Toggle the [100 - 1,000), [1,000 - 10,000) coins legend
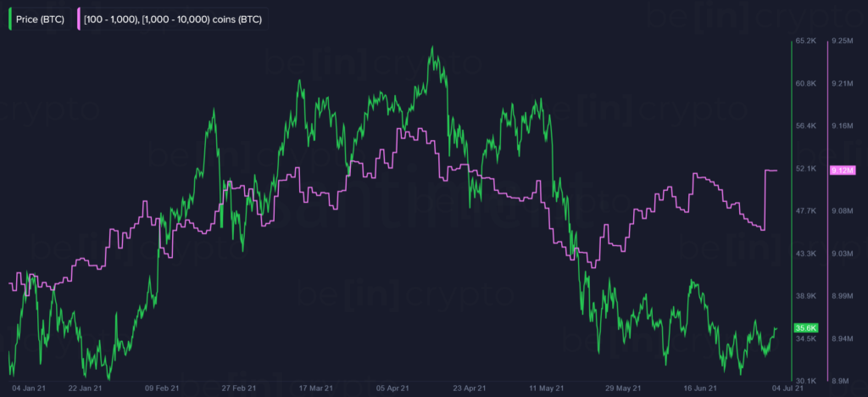The width and height of the screenshot is (868, 397). [x=172, y=20]
